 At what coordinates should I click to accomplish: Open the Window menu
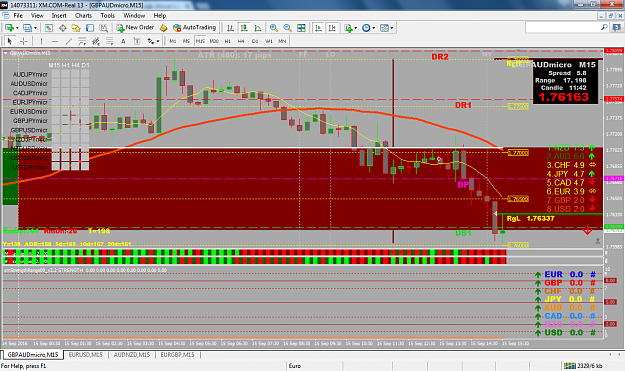134,16
